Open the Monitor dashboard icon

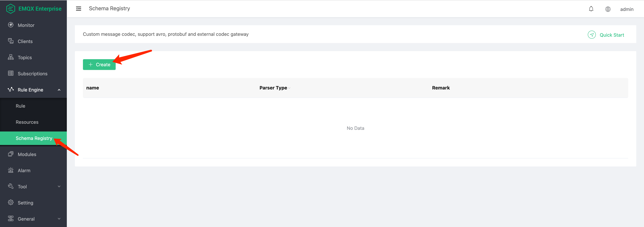(11, 25)
